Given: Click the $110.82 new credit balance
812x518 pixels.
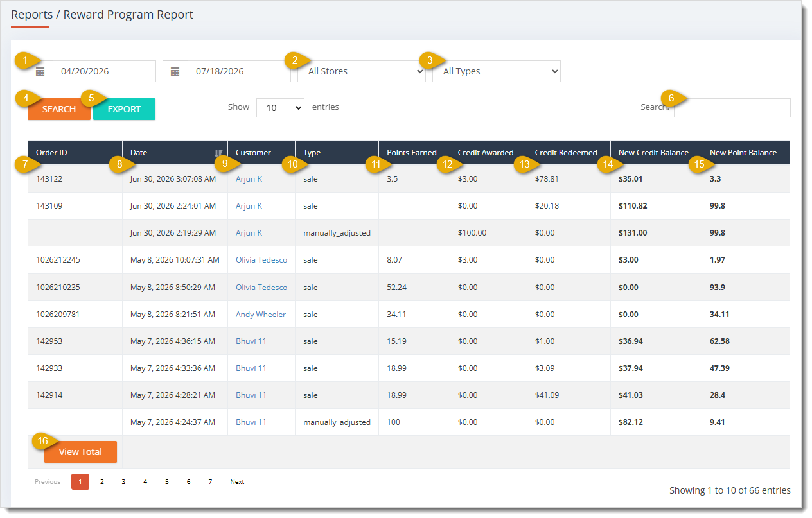Looking at the screenshot, I should click(x=633, y=206).
